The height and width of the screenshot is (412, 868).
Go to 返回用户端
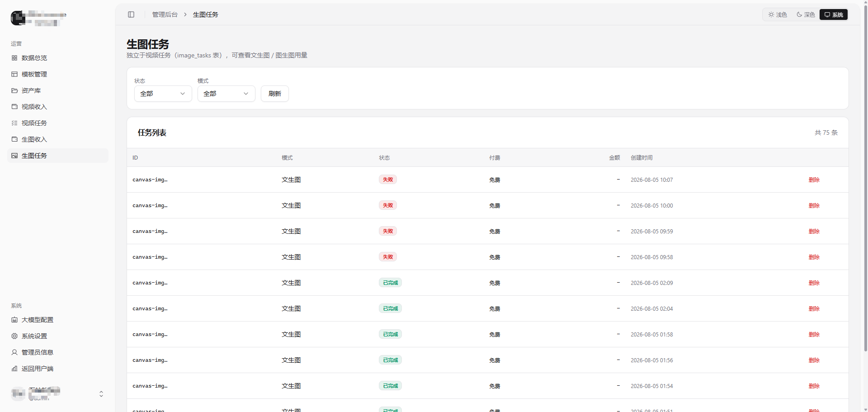[58, 369]
